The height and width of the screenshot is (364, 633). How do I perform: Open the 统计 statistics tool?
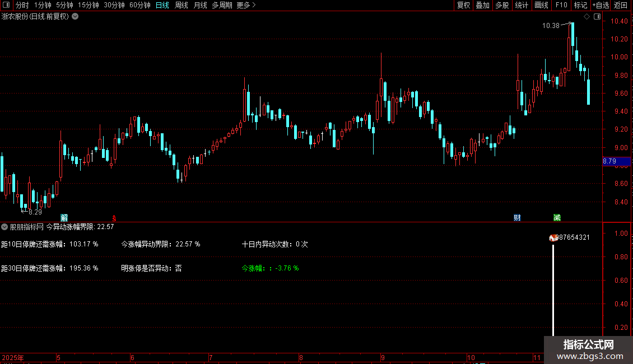click(x=522, y=5)
